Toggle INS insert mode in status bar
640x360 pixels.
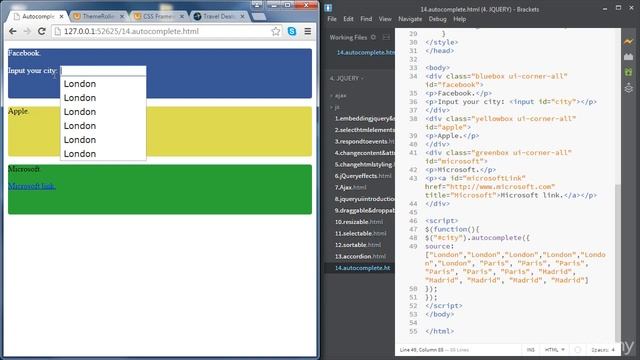coord(531,350)
